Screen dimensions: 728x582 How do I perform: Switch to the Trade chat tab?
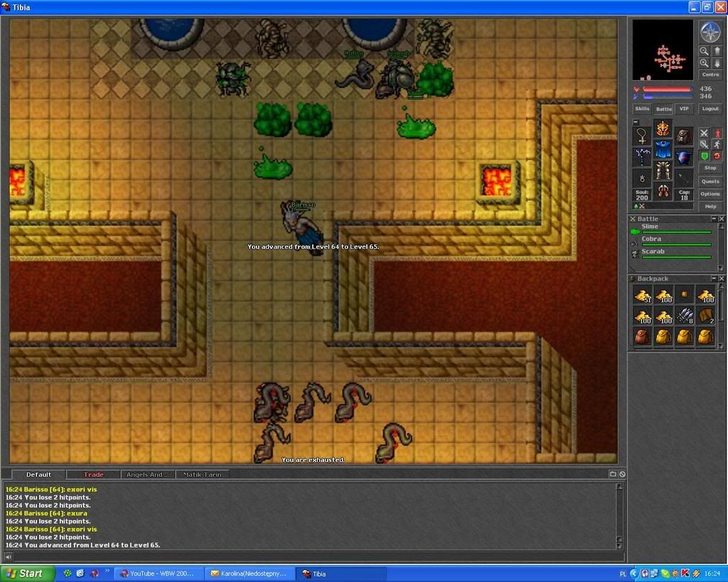pos(93,474)
